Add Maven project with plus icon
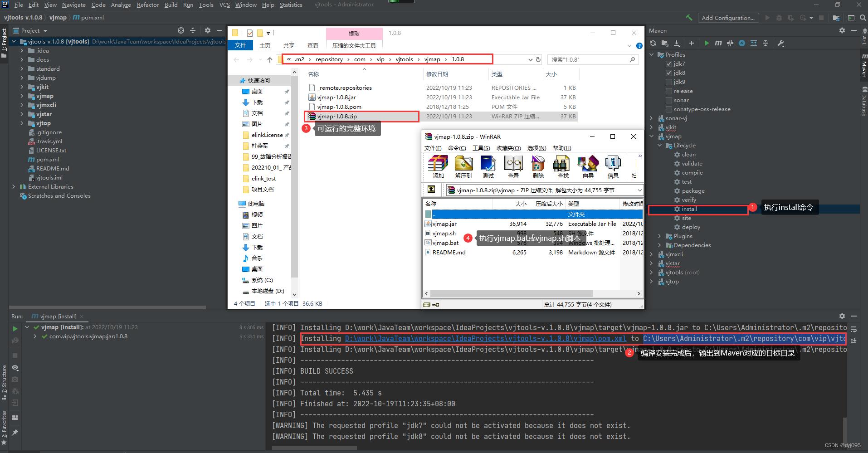 coord(692,43)
